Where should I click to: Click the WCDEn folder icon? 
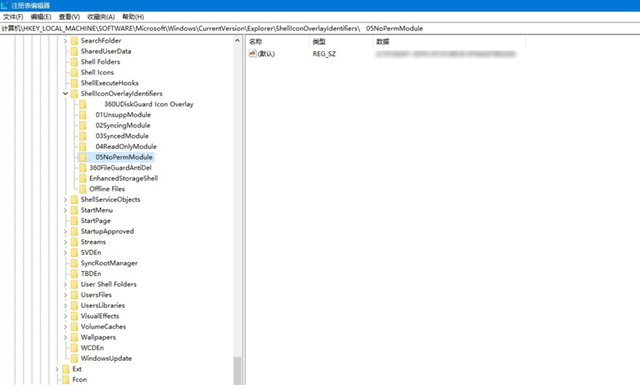[x=74, y=348]
